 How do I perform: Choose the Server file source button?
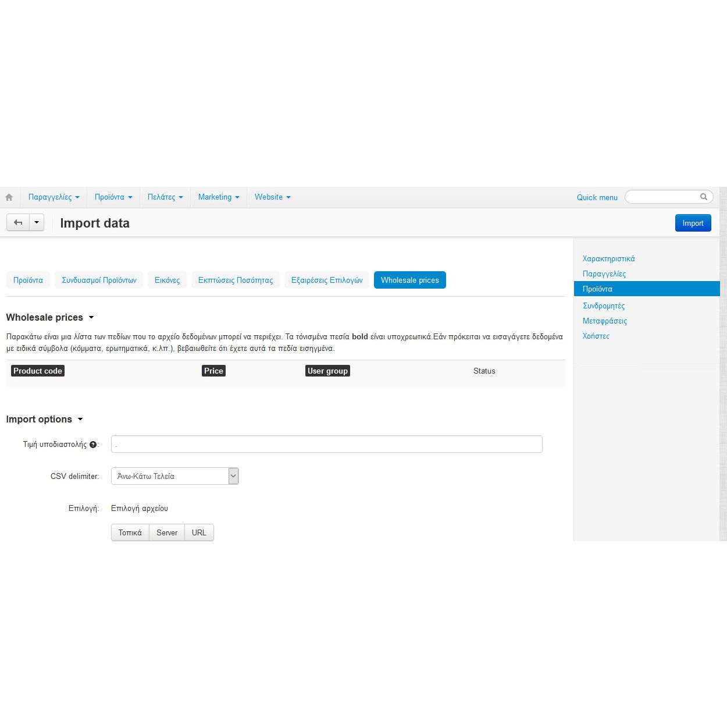tap(167, 532)
